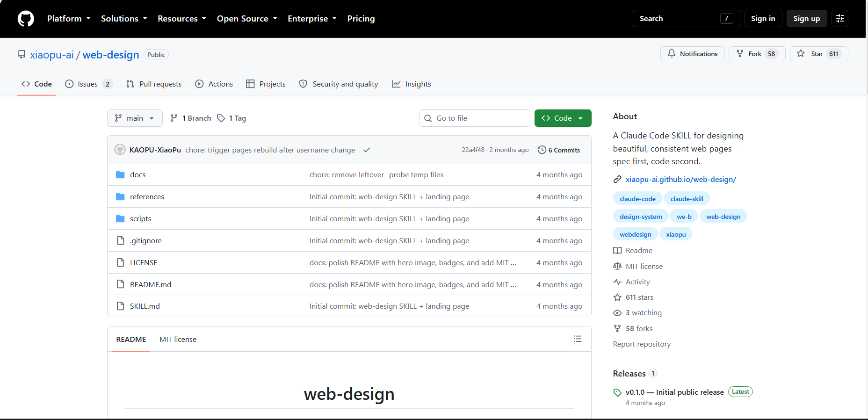The width and height of the screenshot is (868, 420).
Task: Expand the Resources menu
Action: click(x=182, y=19)
